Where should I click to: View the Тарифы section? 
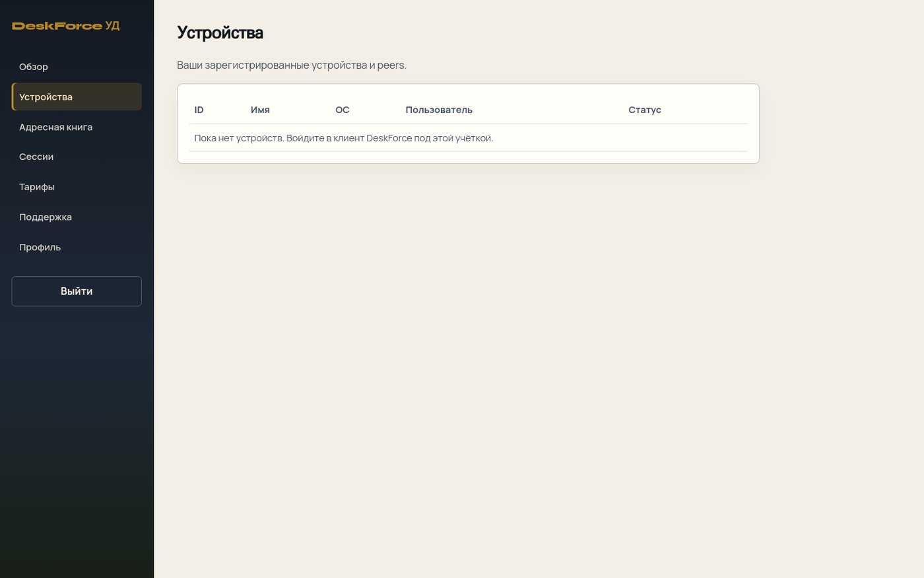(77, 187)
